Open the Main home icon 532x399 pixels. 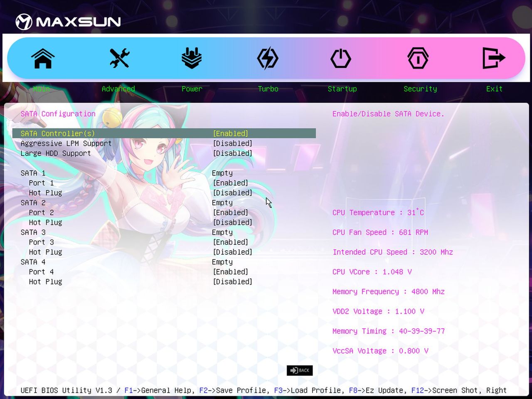pyautogui.click(x=43, y=58)
